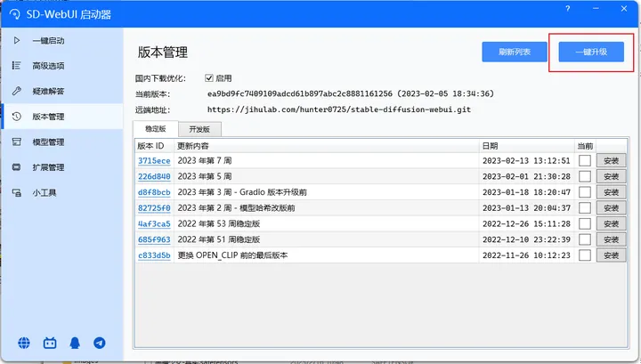641x364 pixels.
Task: Click the wrench icon beside 疑难解答
Action: coord(16,91)
